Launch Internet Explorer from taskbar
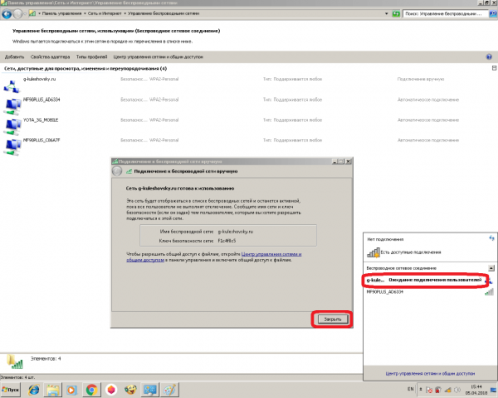The height and width of the screenshot is (398, 498). click(34, 390)
